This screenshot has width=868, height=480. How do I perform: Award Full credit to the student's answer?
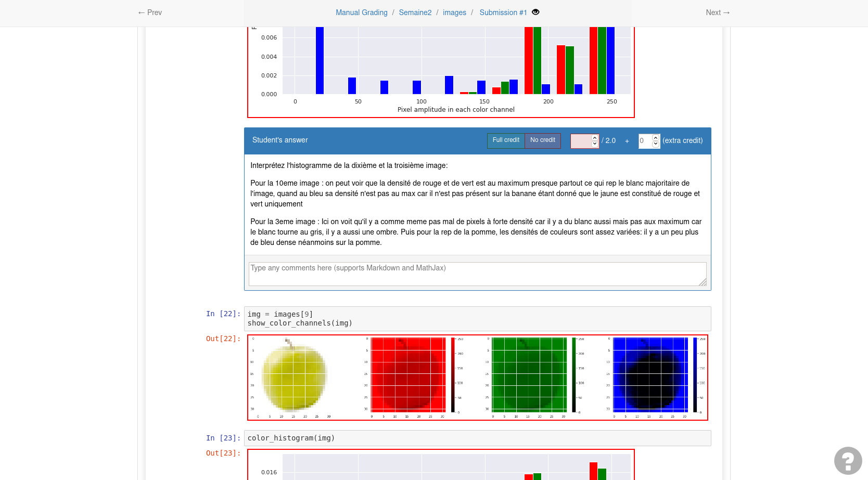pos(506,140)
